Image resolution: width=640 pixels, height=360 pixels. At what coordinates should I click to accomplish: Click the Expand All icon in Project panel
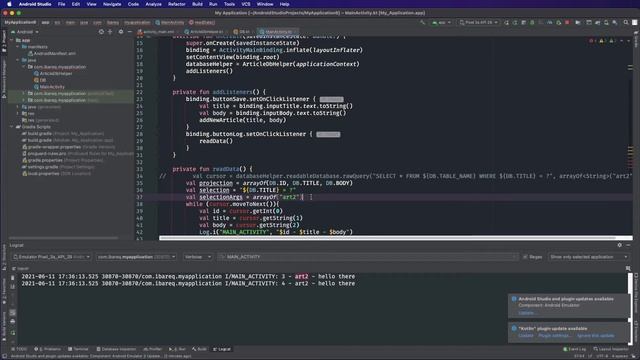tap(110, 32)
